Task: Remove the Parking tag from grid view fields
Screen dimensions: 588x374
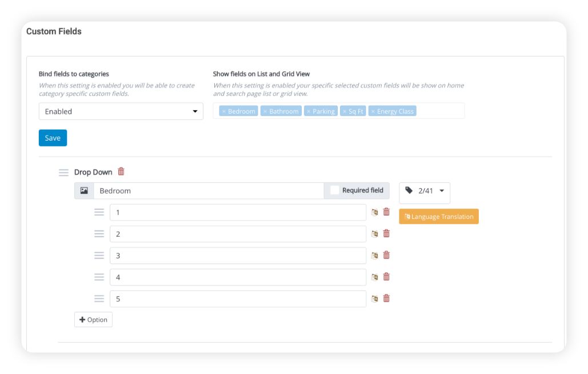Action: (x=308, y=111)
